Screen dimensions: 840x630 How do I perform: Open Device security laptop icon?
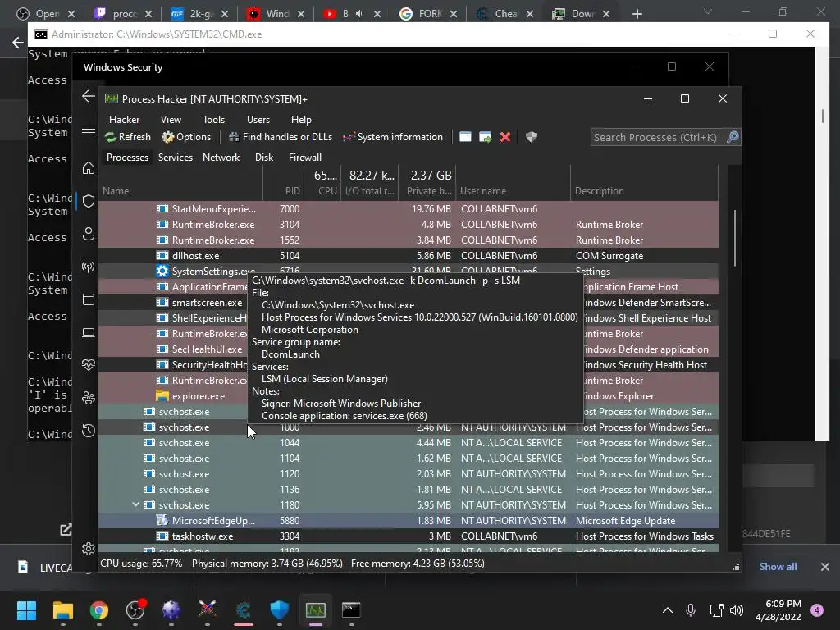tap(89, 333)
